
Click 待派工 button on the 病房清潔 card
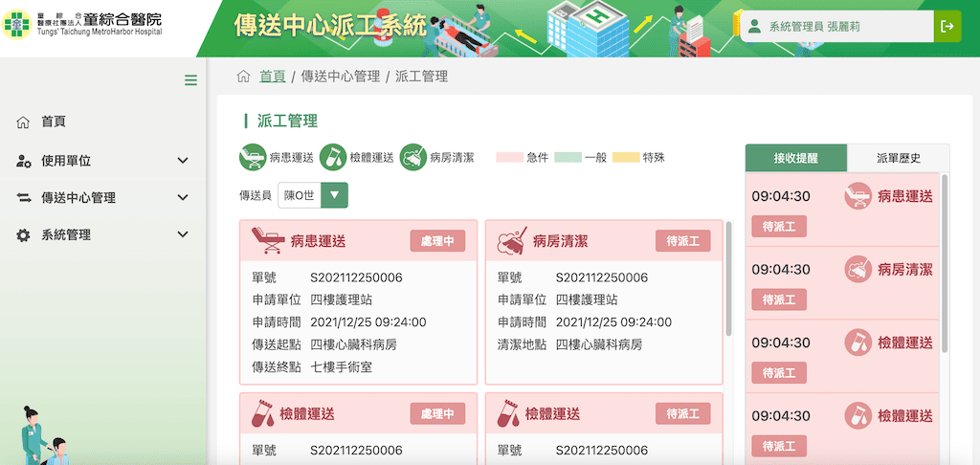tap(682, 241)
